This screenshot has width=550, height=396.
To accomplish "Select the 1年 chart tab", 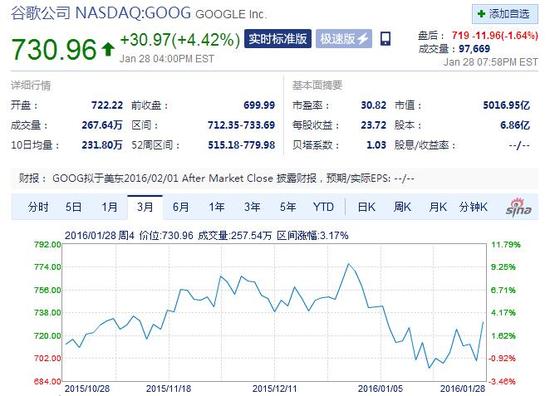I will [216, 207].
